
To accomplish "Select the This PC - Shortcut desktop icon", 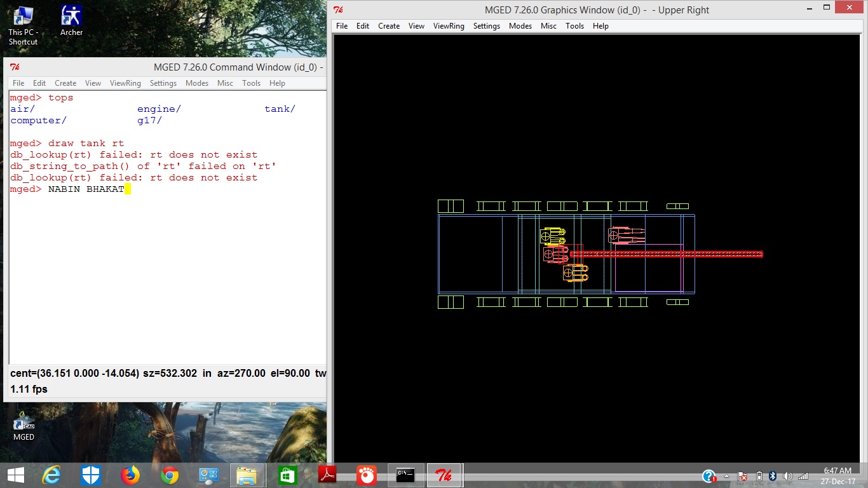I will pos(24,25).
